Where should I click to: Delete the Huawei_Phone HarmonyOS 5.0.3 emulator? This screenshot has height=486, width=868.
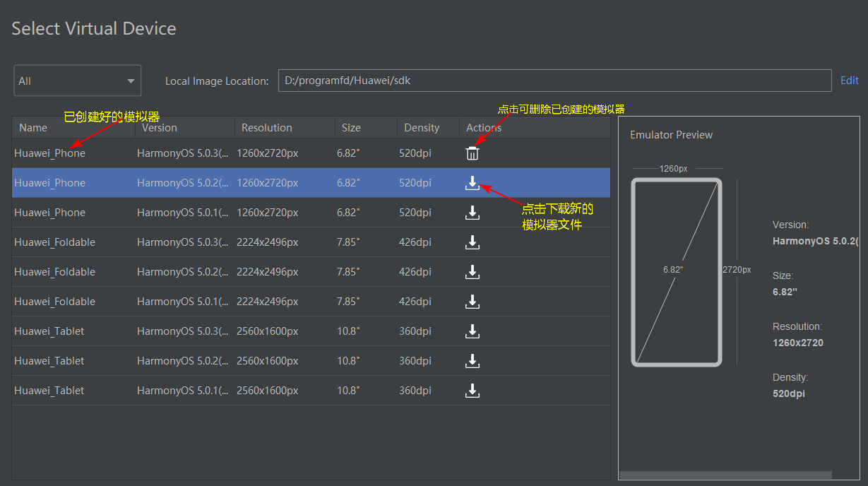[472, 153]
